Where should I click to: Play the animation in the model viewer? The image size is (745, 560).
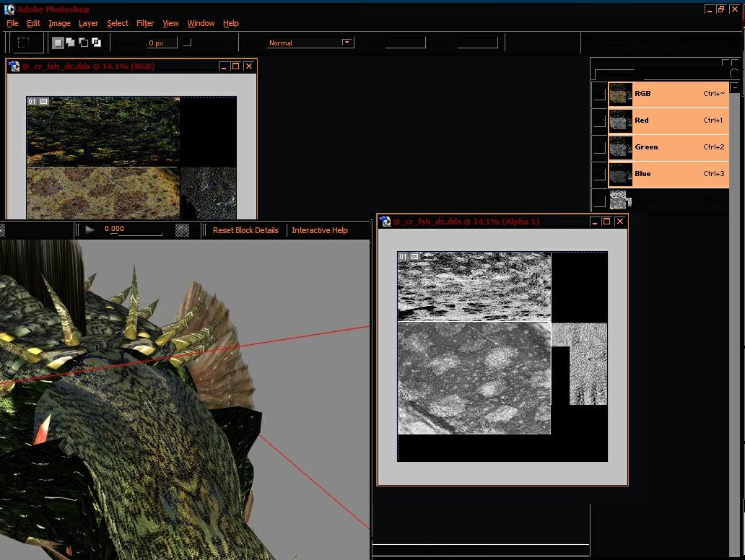tap(90, 230)
